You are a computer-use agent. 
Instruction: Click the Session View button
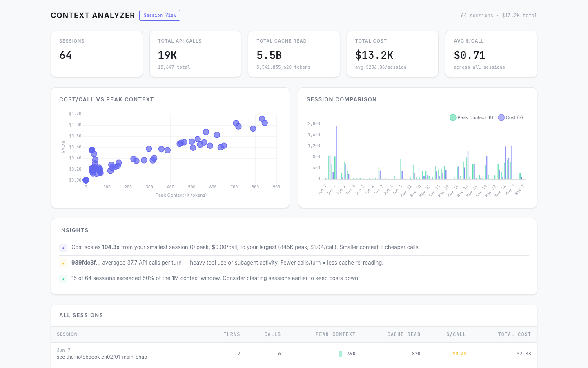click(160, 15)
